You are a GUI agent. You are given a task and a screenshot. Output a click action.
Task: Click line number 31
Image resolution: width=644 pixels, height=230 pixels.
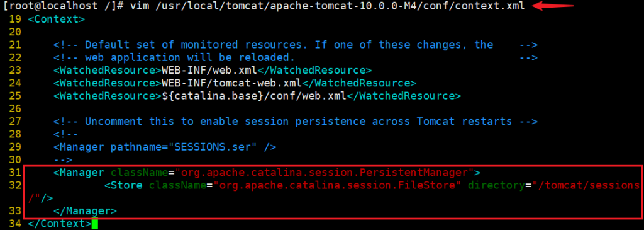[x=14, y=172]
